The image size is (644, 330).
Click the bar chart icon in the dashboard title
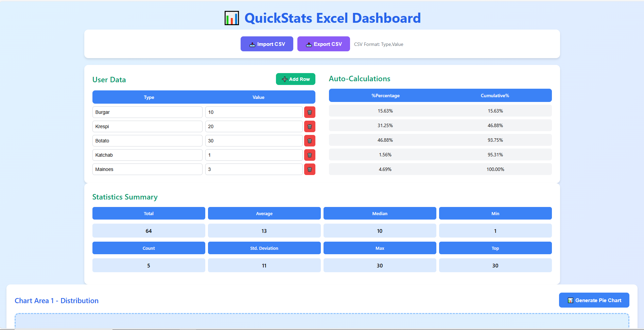pos(232,18)
